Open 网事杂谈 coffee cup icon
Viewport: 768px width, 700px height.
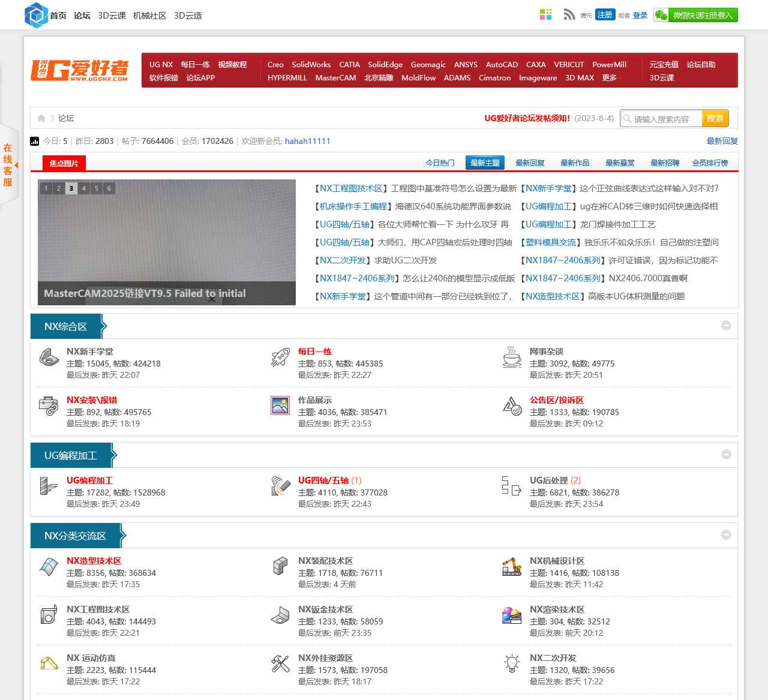pos(512,357)
